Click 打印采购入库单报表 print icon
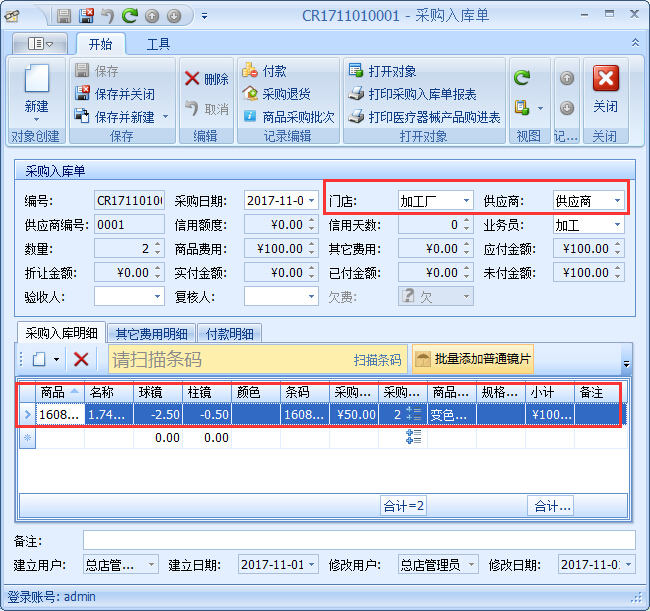The height and width of the screenshot is (611, 650). tap(356, 94)
